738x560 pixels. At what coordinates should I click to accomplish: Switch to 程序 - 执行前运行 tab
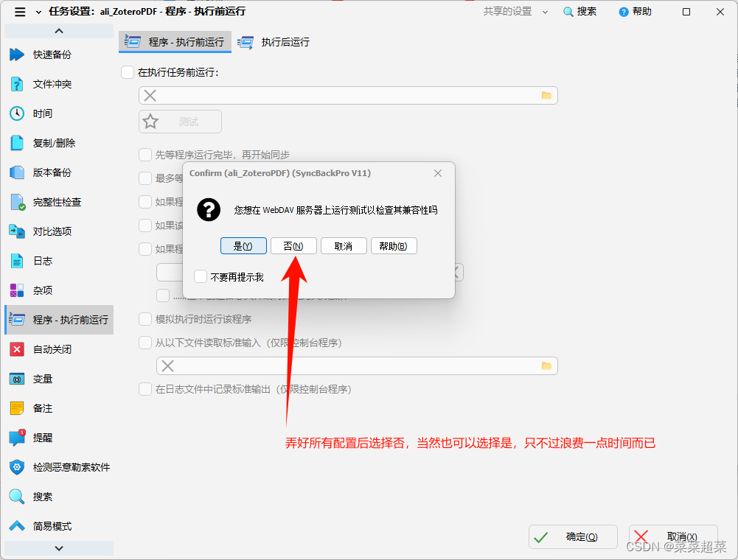tap(175, 42)
